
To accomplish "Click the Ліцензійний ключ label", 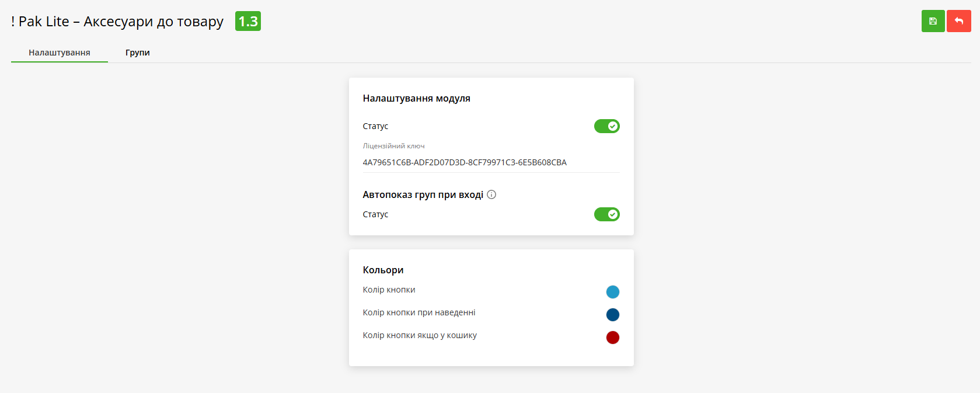I will (x=393, y=146).
